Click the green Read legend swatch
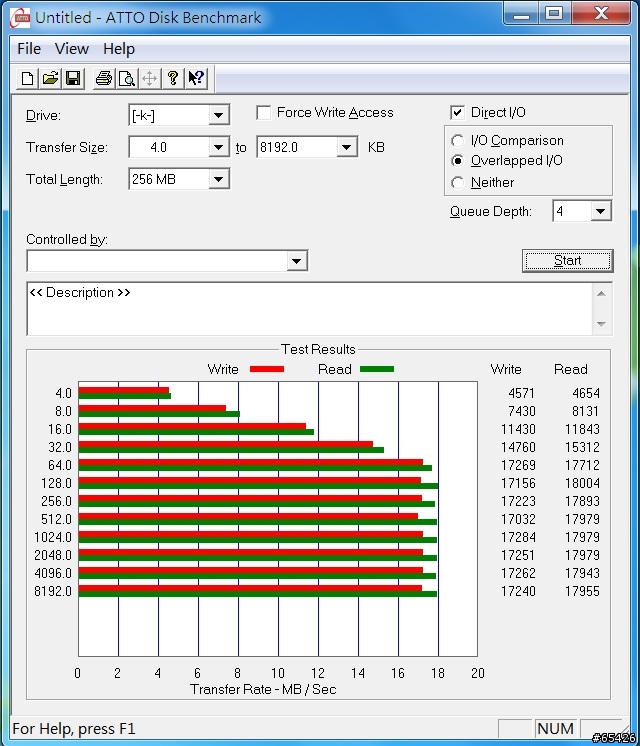Screen dimensions: 640x746 pyautogui.click(x=377, y=369)
